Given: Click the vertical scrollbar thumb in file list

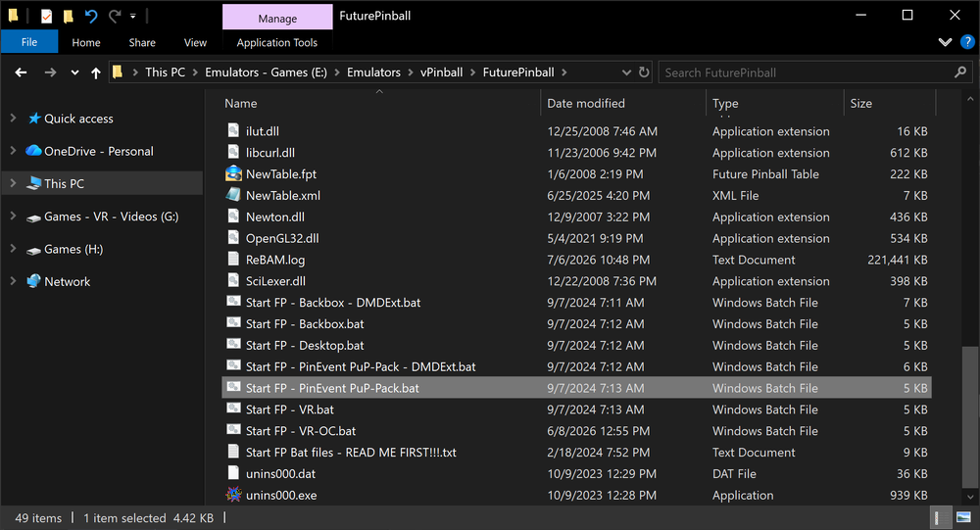Looking at the screenshot, I should click(x=970, y=415).
